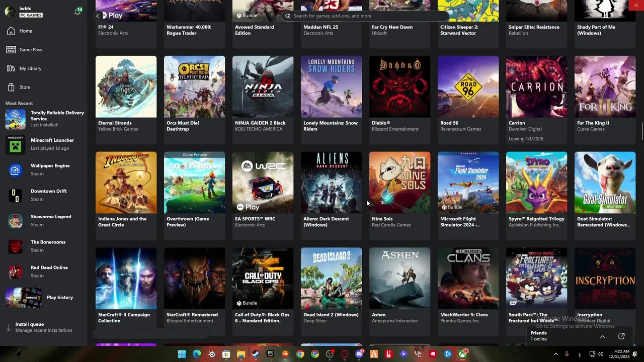Open the Road 96 game tile
The width and height of the screenshot is (644, 362).
pyautogui.click(x=468, y=99)
